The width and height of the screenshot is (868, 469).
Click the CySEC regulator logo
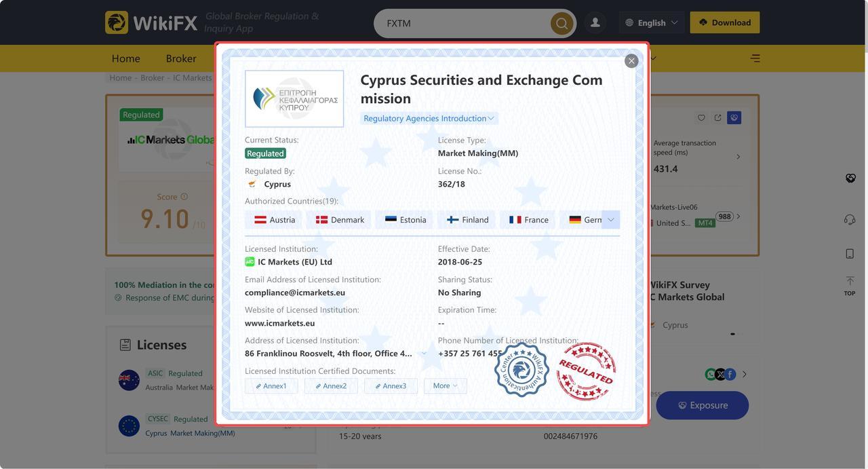click(x=294, y=98)
